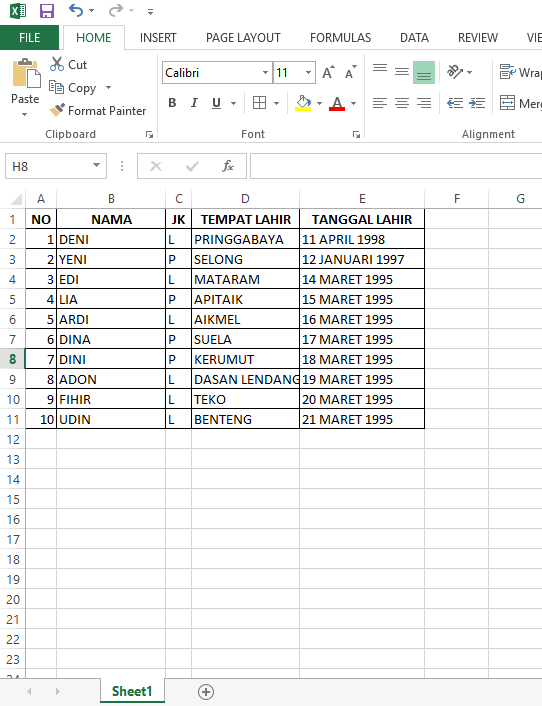542x706 pixels.
Task: Click the Select All corner triangle
Action: (x=16, y=199)
